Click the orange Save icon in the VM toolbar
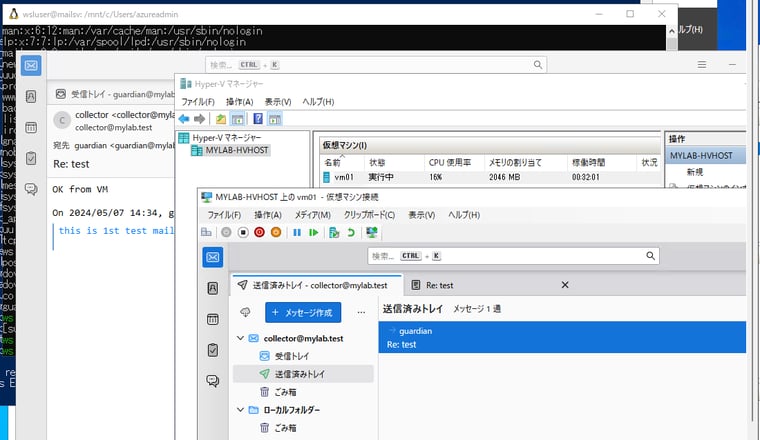 coord(276,233)
